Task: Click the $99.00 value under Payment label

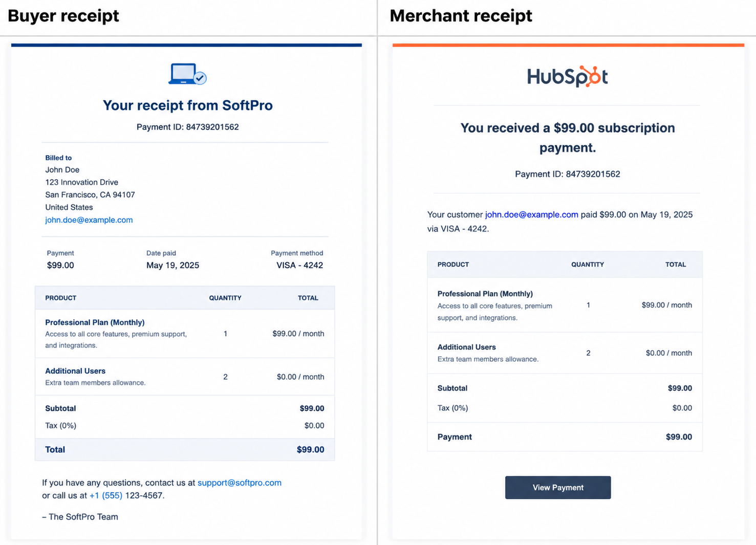Action: [60, 265]
